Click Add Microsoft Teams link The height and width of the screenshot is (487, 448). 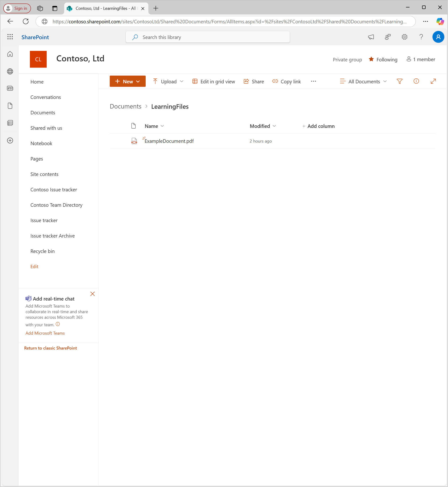coord(45,333)
